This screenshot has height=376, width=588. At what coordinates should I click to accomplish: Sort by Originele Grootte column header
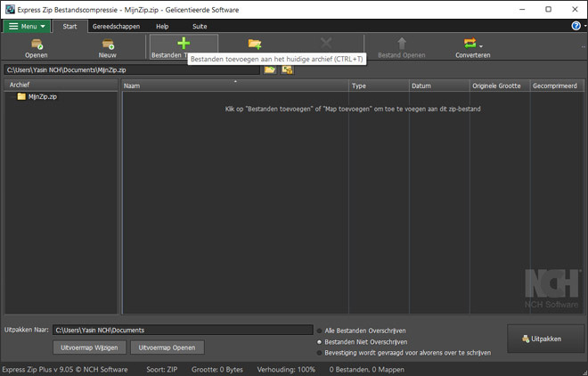coord(500,86)
